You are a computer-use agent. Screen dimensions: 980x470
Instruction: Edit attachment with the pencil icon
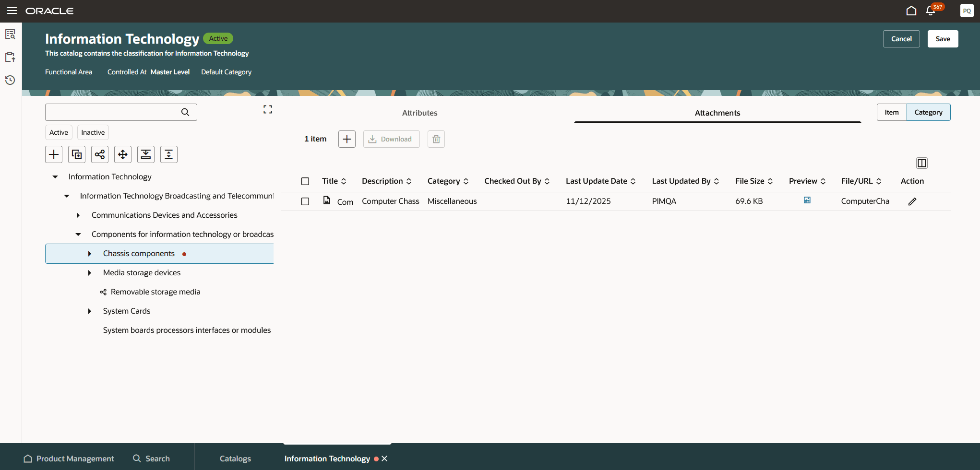point(912,201)
